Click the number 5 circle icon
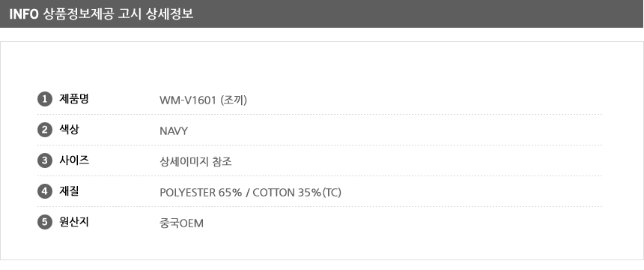The image size is (644, 270). (45, 222)
